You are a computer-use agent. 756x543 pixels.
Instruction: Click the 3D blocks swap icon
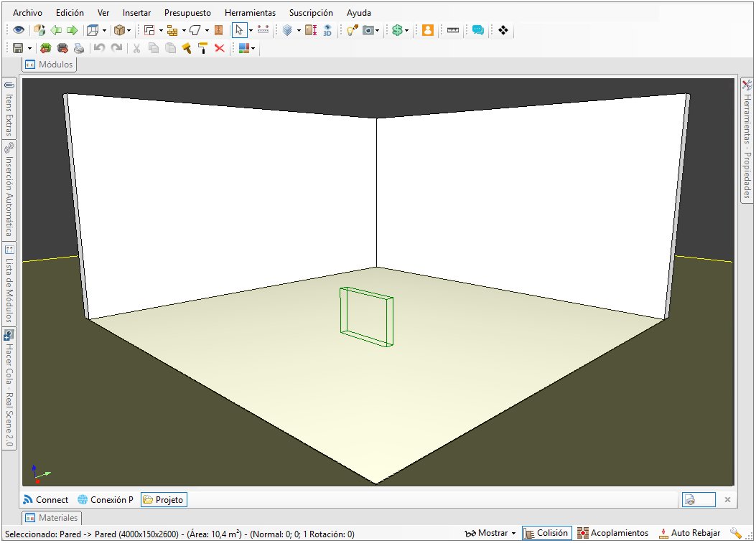39,30
